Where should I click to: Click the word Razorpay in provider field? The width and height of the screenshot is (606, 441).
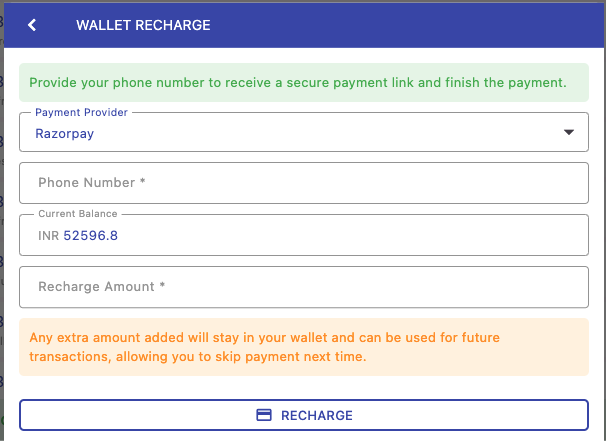pyautogui.click(x=64, y=133)
